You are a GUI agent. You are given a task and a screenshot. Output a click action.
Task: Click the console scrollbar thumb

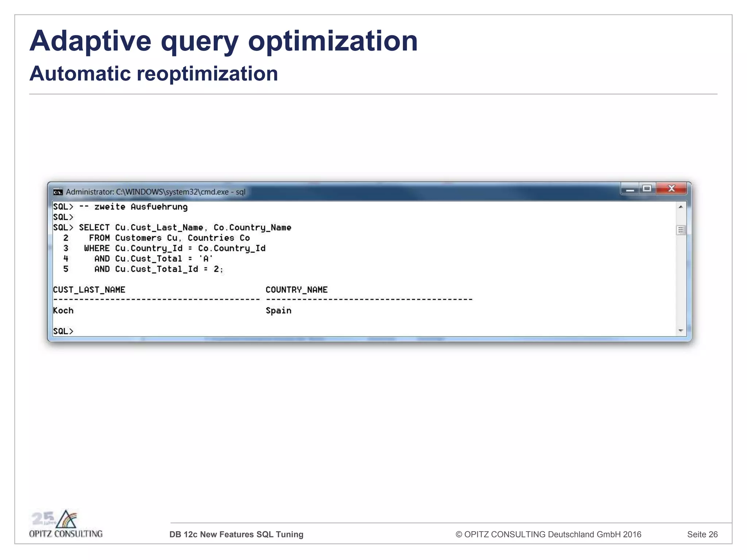pos(681,230)
